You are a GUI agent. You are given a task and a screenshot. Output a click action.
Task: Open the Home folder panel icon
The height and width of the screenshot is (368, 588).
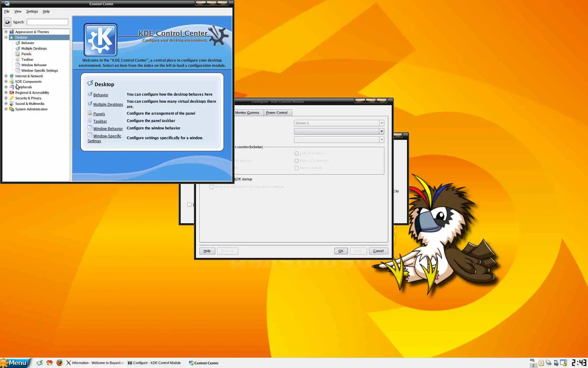pyautogui.click(x=49, y=362)
